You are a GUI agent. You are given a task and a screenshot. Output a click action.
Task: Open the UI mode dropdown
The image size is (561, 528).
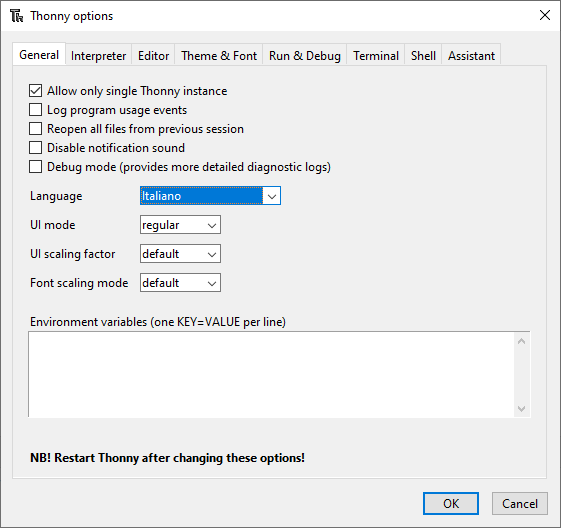[180, 225]
